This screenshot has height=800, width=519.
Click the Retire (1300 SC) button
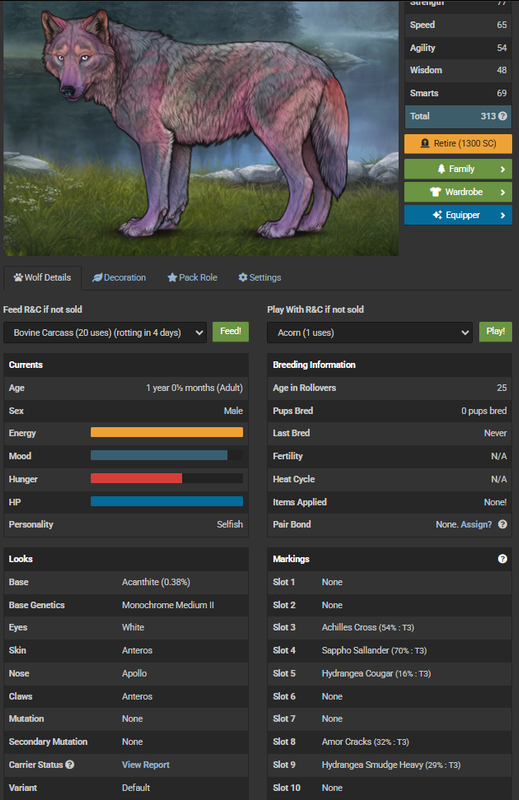(x=458, y=143)
